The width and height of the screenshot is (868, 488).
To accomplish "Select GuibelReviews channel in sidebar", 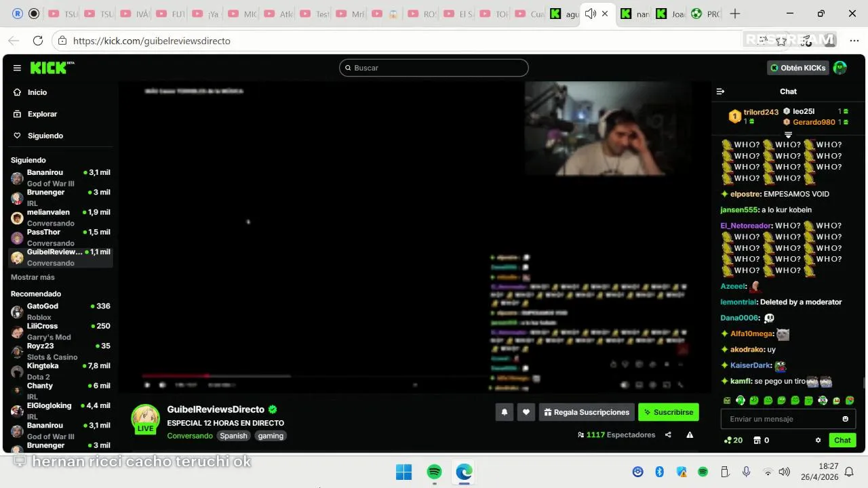I will click(x=60, y=257).
